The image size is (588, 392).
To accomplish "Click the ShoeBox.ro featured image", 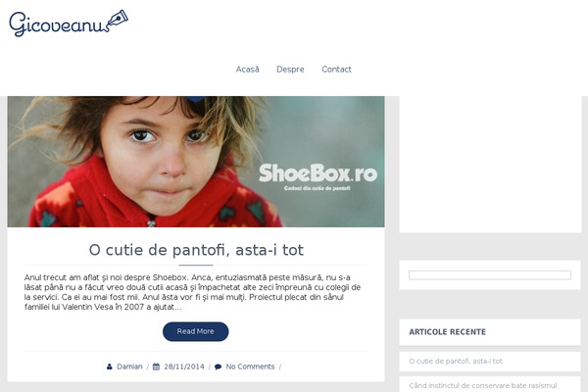I will 196,162.
